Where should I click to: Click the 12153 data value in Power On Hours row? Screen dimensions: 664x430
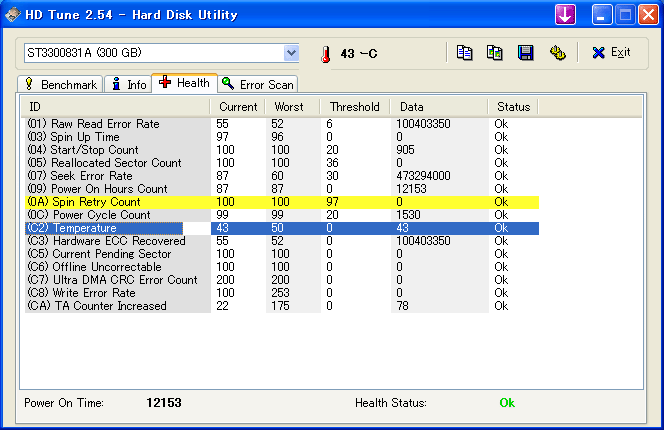coord(411,189)
